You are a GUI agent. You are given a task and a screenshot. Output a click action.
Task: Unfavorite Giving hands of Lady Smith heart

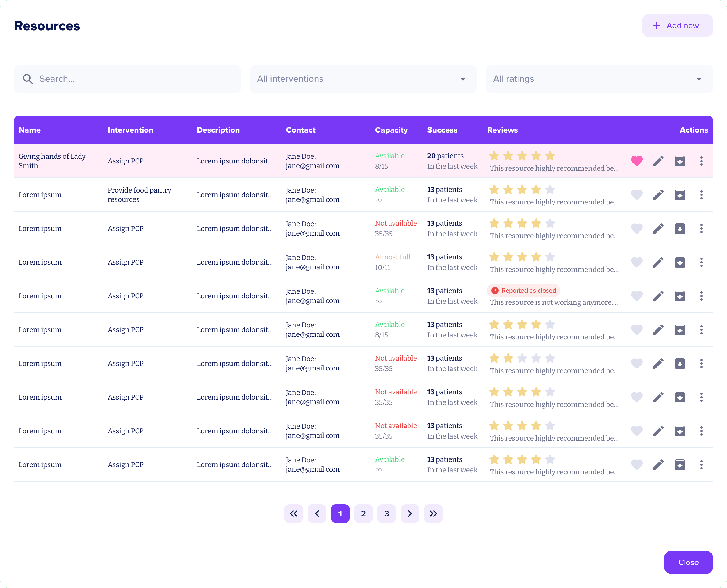[637, 161]
